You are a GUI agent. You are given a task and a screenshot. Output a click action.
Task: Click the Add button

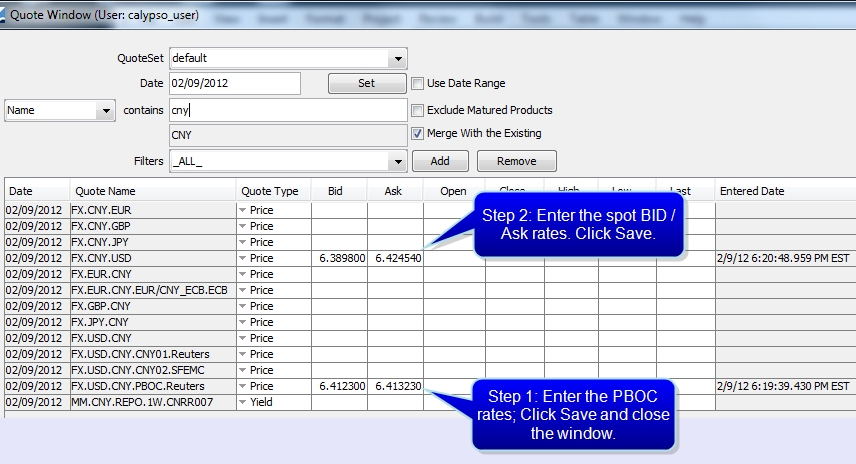(440, 161)
